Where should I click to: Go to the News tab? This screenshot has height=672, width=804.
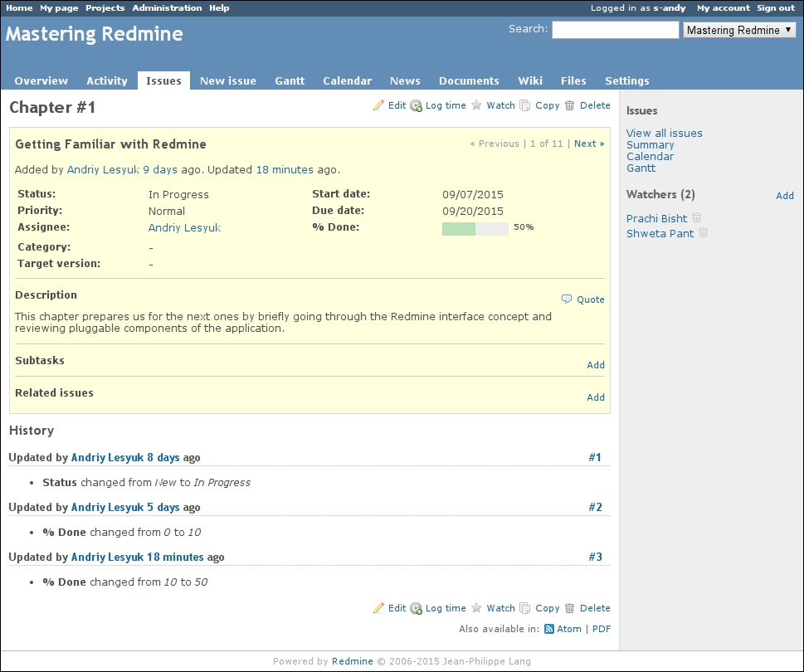click(x=405, y=80)
